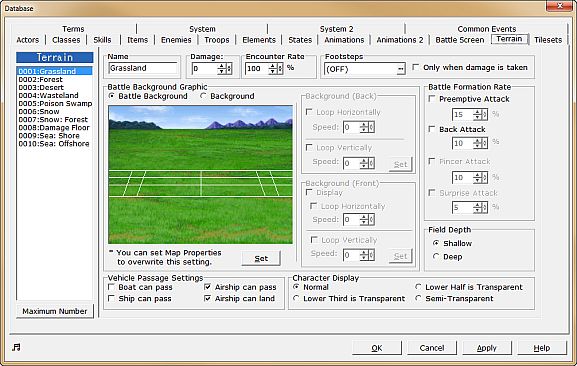Select 0003:Desert in terrain list
Image resolution: width=577 pixels, height=366 pixels.
[x=54, y=88]
